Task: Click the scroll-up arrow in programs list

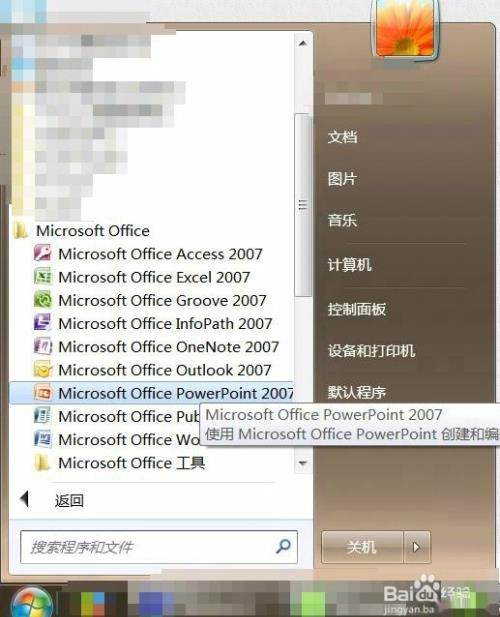Action: [303, 43]
